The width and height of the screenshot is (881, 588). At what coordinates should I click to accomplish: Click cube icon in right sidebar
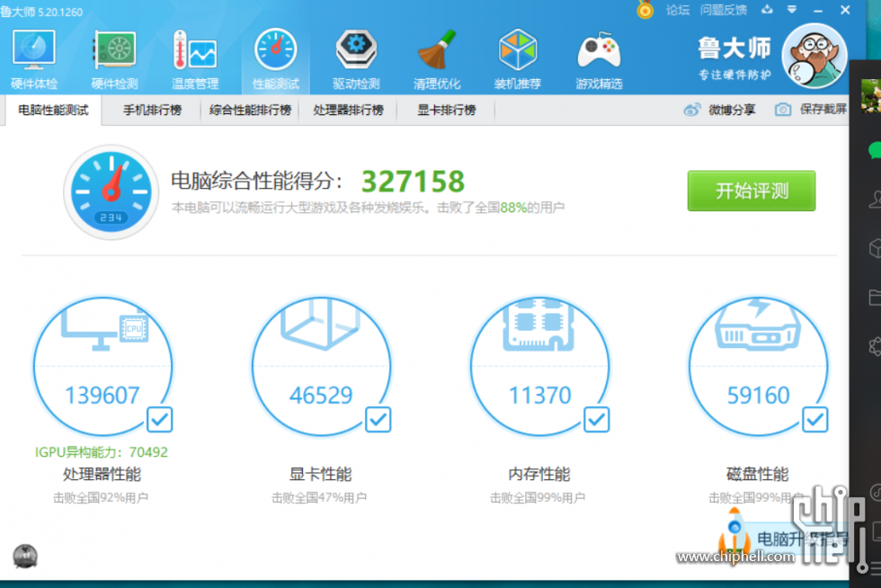pyautogui.click(x=875, y=248)
